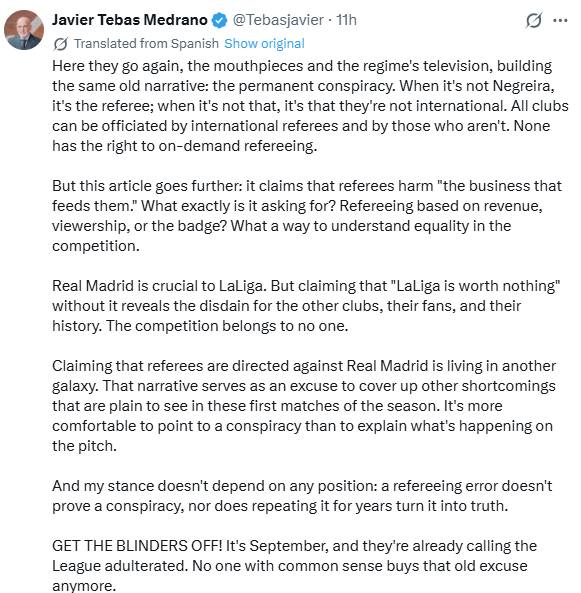This screenshot has height=593, width=581.
Task: Click the paragraph starting Here they go again
Action: coord(310,106)
